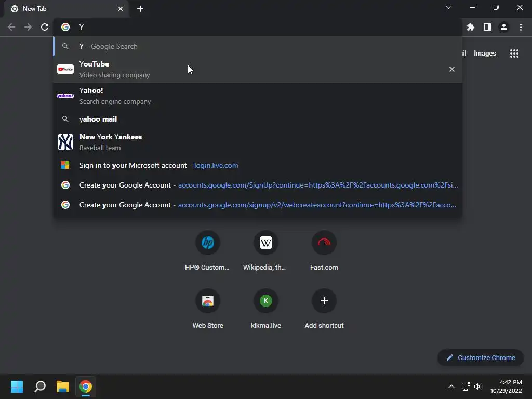Close the New Tab tab
The image size is (532, 399).
coord(121,9)
